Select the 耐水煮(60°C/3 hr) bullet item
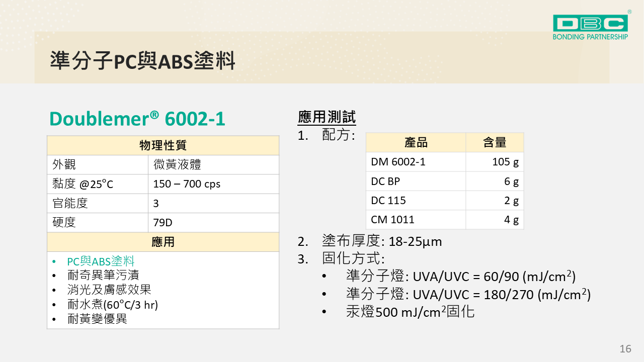 click(x=113, y=304)
